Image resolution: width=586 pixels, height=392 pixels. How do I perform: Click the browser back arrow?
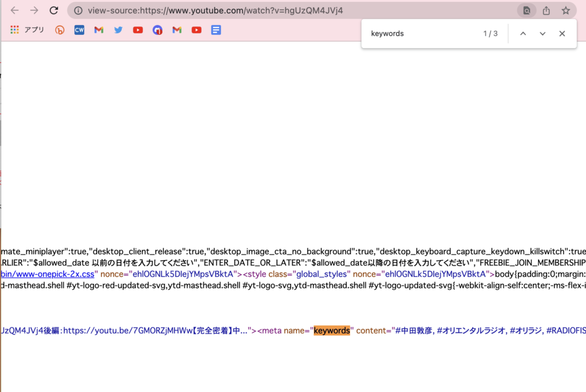tap(15, 10)
